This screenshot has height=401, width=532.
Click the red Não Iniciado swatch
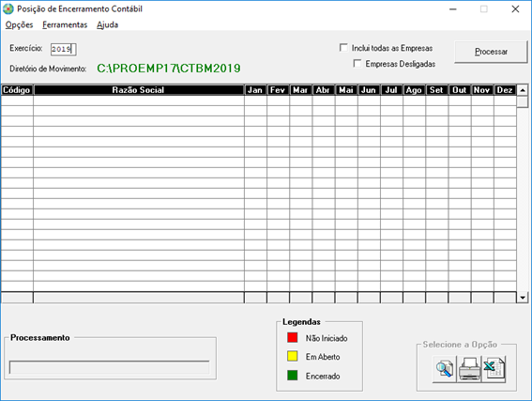pyautogui.click(x=293, y=337)
